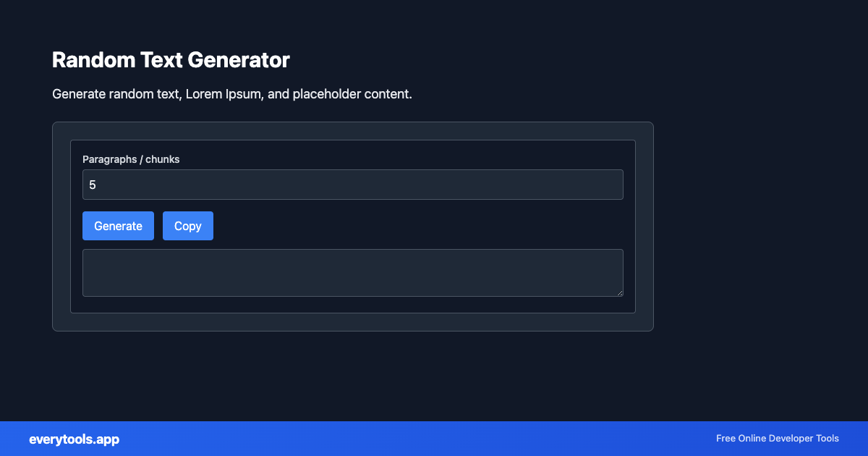The image size is (868, 456).
Task: Click the Random Text Generator heading
Action: (x=171, y=60)
